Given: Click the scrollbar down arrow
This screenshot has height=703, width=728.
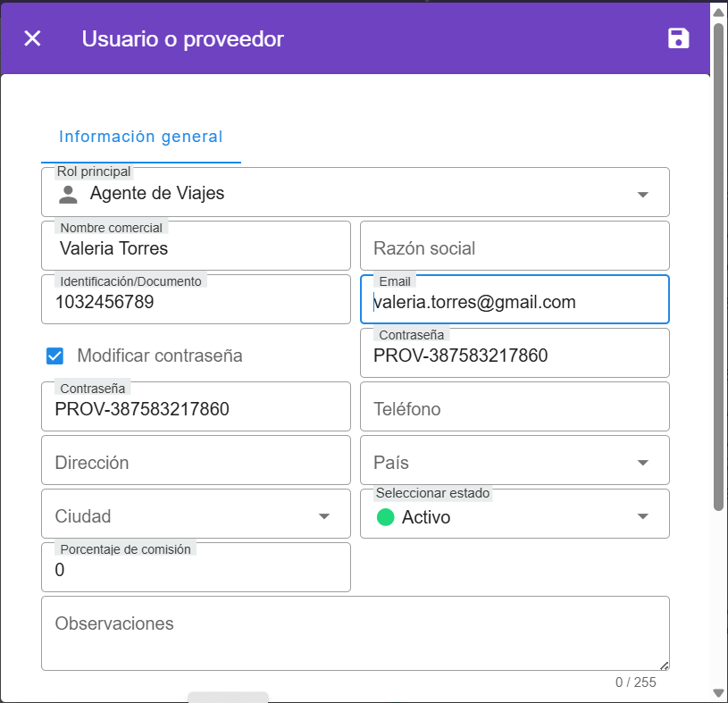Looking at the screenshot, I should tap(718, 692).
